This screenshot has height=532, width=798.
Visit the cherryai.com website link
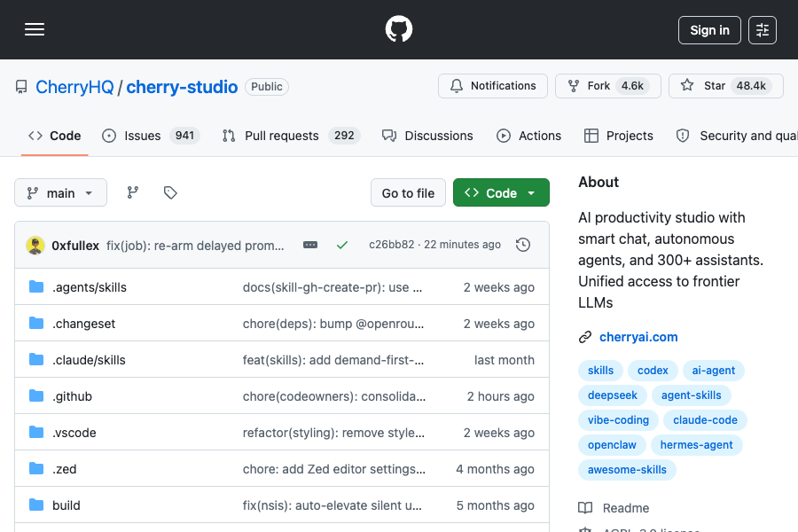[x=638, y=337]
